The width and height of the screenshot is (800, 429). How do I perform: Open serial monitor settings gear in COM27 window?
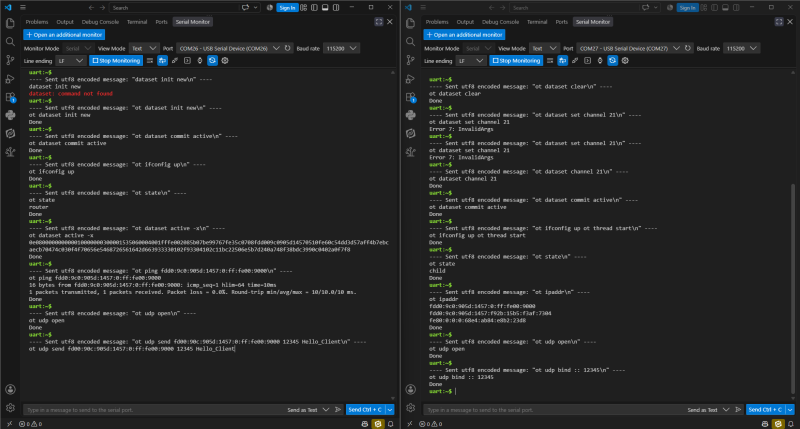[x=625, y=61]
